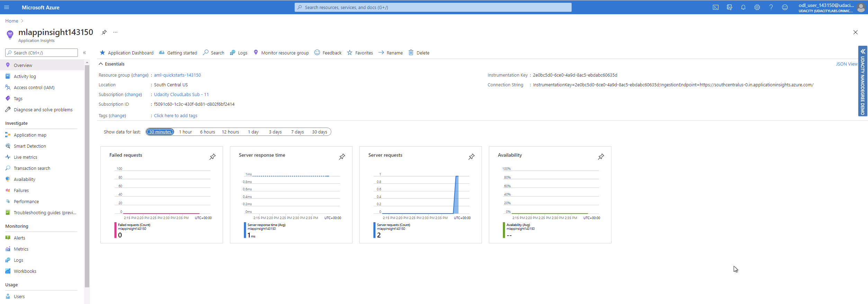
Task: Select the 7 days time range
Action: coord(297,132)
